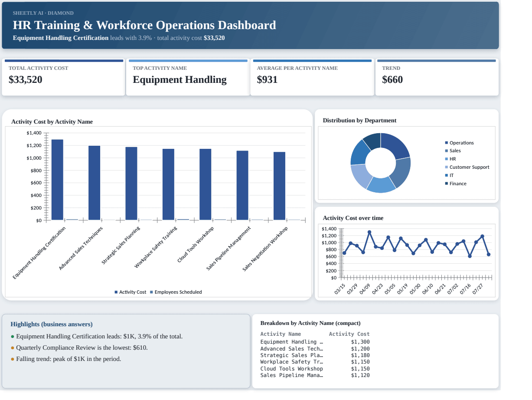Click the 07/27 date axis label
This screenshot has width=532, height=400.
(478, 289)
